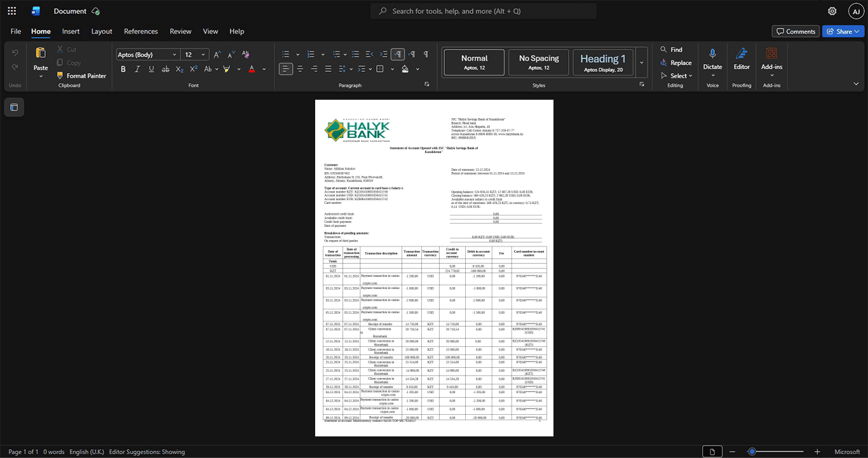Open the app launcher waffle icon

pos(11,11)
